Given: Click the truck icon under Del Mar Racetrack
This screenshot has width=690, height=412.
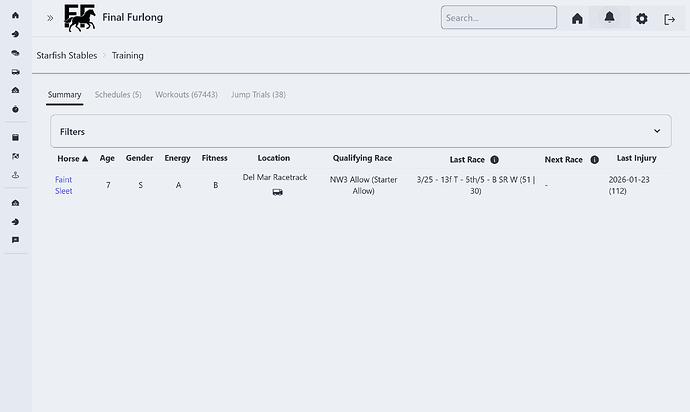Looking at the screenshot, I should (x=277, y=192).
